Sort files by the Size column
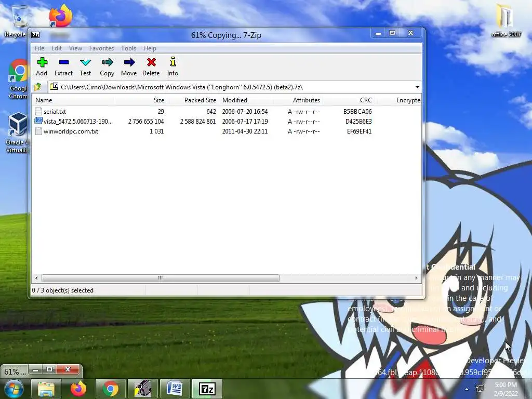The image size is (532, 399). coord(141,100)
